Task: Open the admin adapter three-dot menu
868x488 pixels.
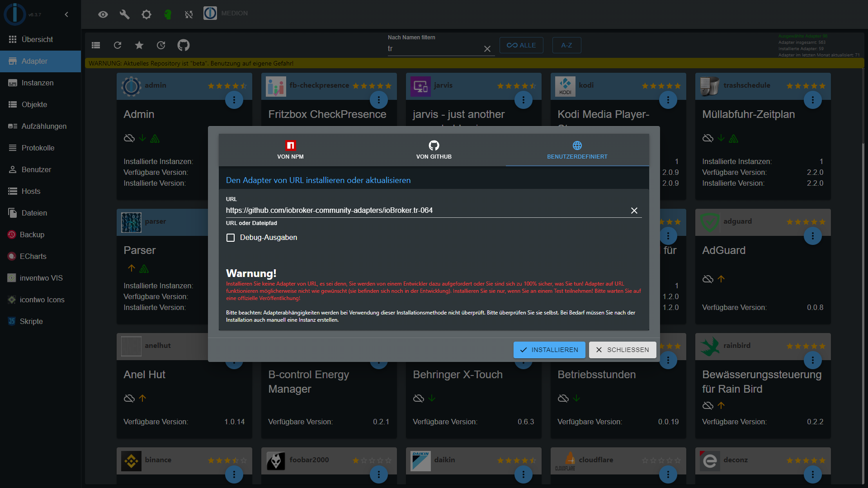Action: click(x=234, y=100)
